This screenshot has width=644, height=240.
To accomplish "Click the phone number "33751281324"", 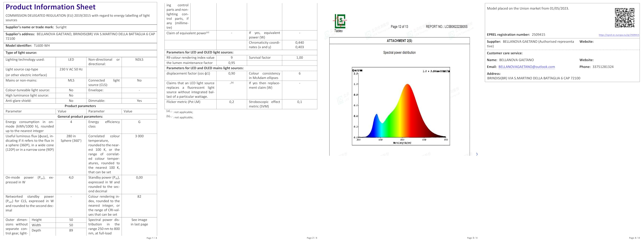I will tap(603, 67).
